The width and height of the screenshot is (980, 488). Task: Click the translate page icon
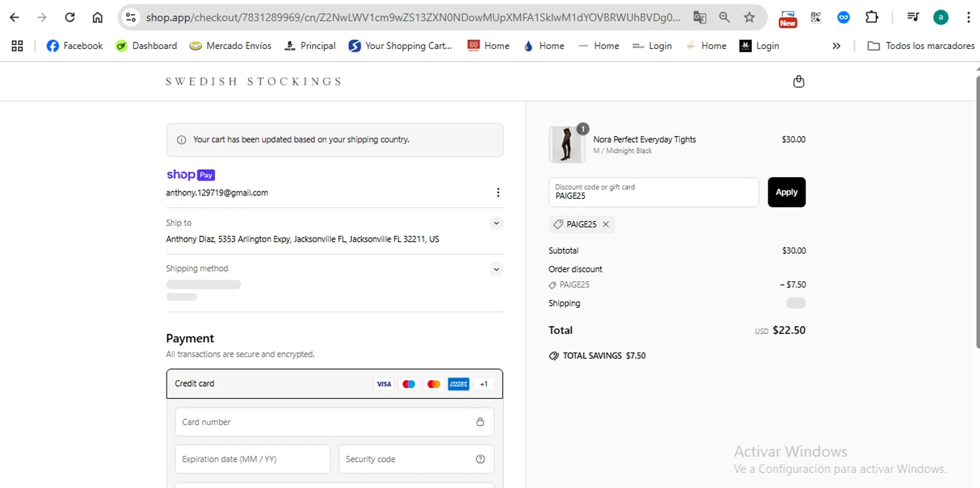pyautogui.click(x=700, y=18)
